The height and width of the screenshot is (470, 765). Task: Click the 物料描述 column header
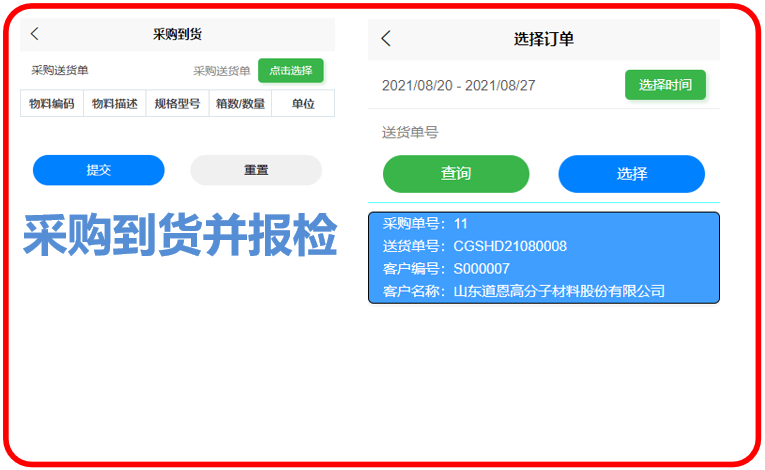pyautogui.click(x=115, y=103)
